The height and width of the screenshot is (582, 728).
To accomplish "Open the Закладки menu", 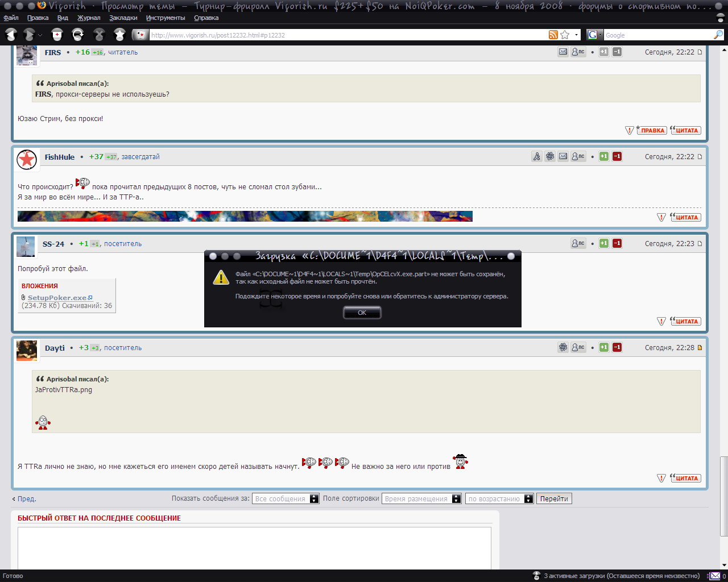I will pyautogui.click(x=123, y=18).
